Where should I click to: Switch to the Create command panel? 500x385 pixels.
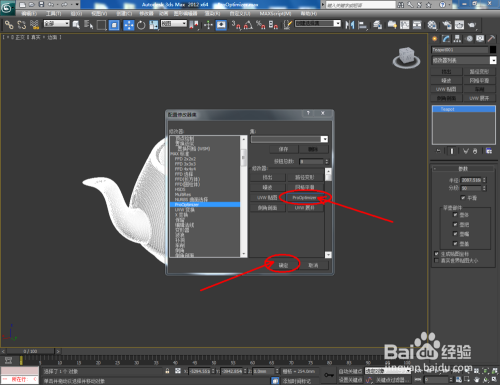point(435,39)
